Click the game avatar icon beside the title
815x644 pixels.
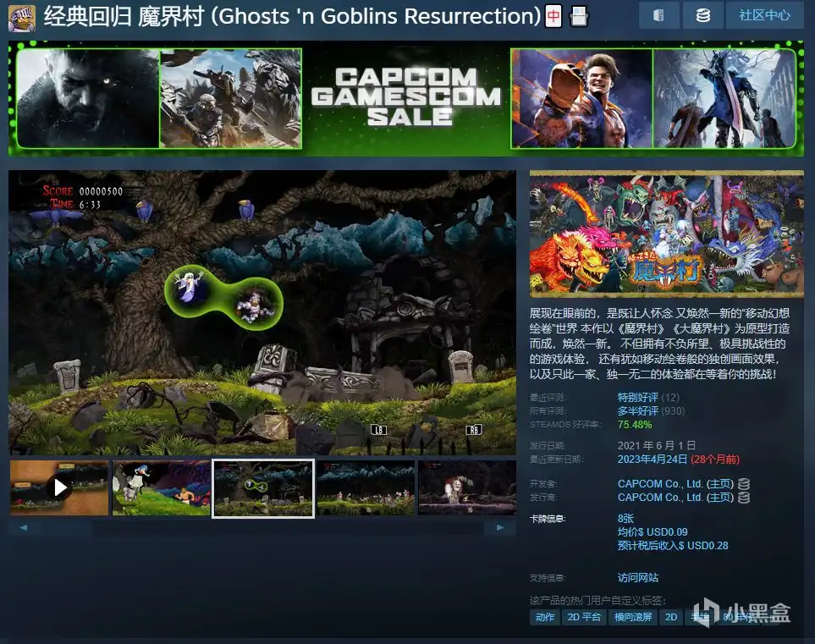(22, 17)
